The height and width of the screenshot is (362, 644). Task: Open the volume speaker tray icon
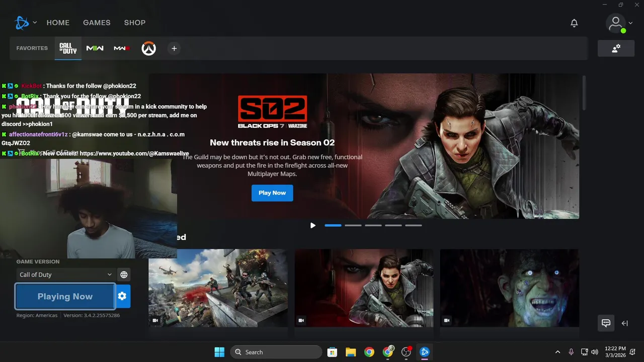[595, 352]
